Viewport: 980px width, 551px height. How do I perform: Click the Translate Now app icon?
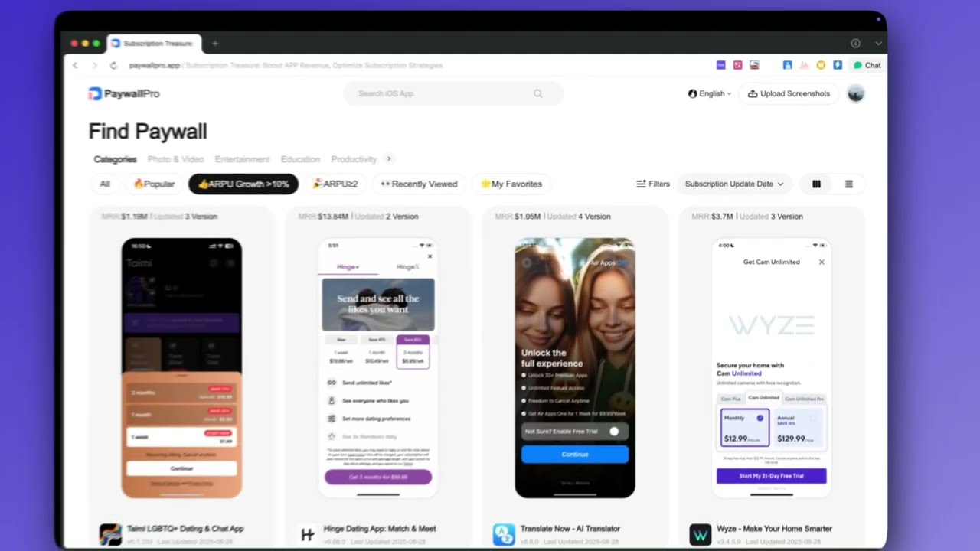tap(504, 534)
